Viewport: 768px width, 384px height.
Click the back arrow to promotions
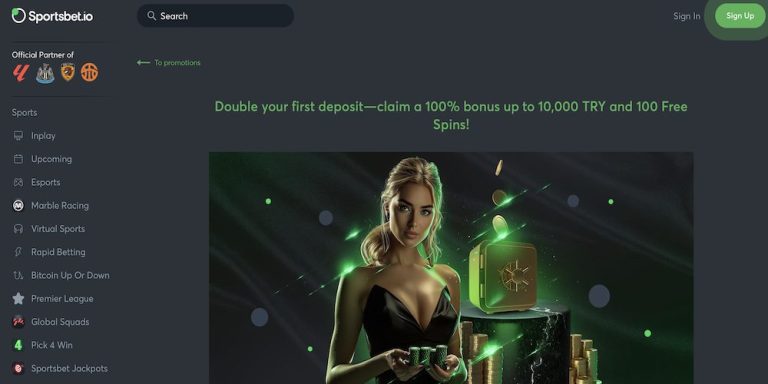143,63
